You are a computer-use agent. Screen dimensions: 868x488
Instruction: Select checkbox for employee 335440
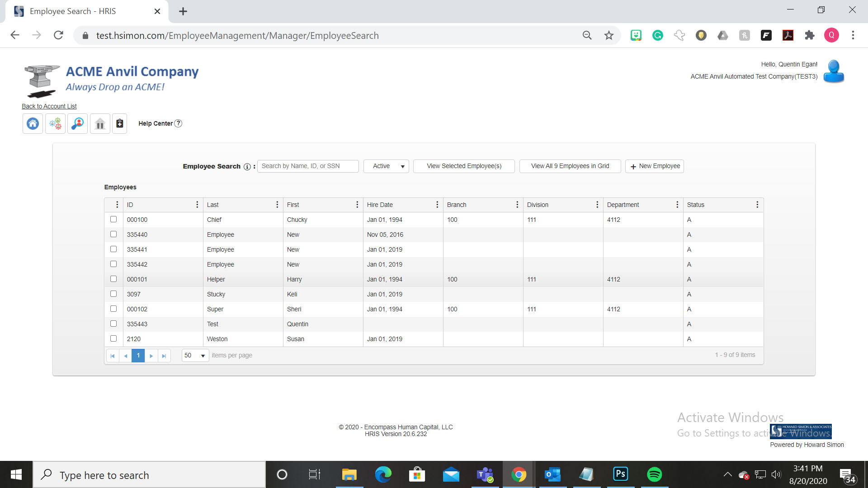point(113,234)
